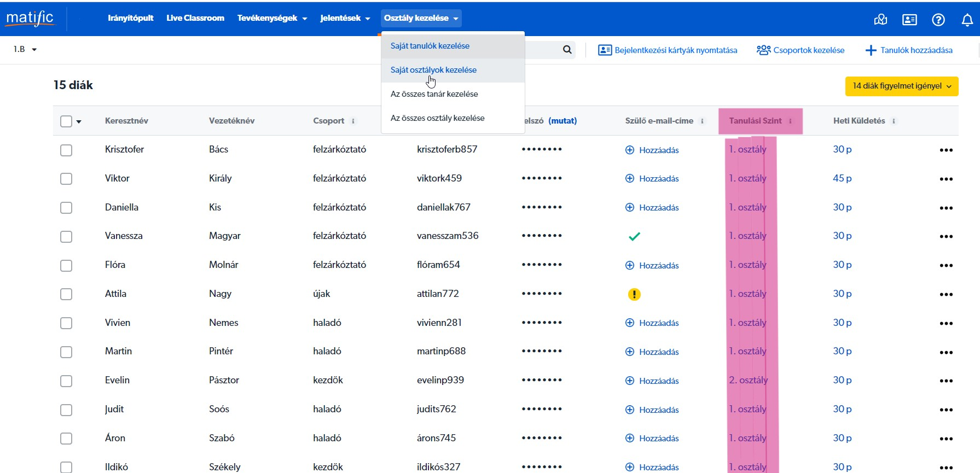Image resolution: width=980 pixels, height=473 pixels.
Task: Change Viktor's 45 p weekly mission
Action: coord(842,178)
